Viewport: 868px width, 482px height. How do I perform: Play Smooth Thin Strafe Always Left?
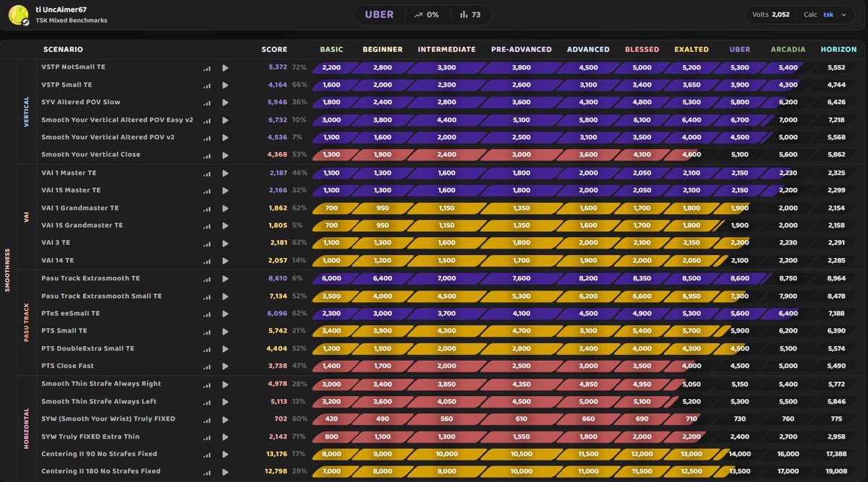(225, 402)
